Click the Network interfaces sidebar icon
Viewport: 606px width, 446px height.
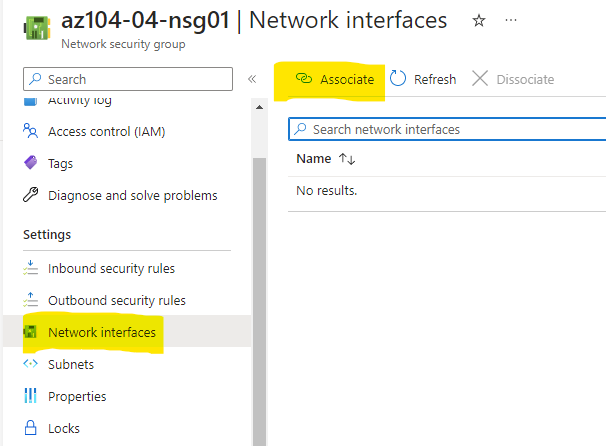pos(30,332)
